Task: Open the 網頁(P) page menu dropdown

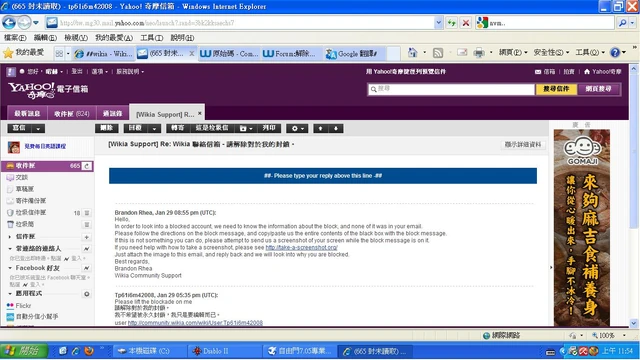Action: click(x=513, y=52)
